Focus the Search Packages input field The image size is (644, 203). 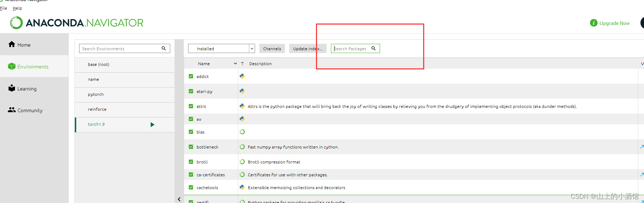(355, 48)
